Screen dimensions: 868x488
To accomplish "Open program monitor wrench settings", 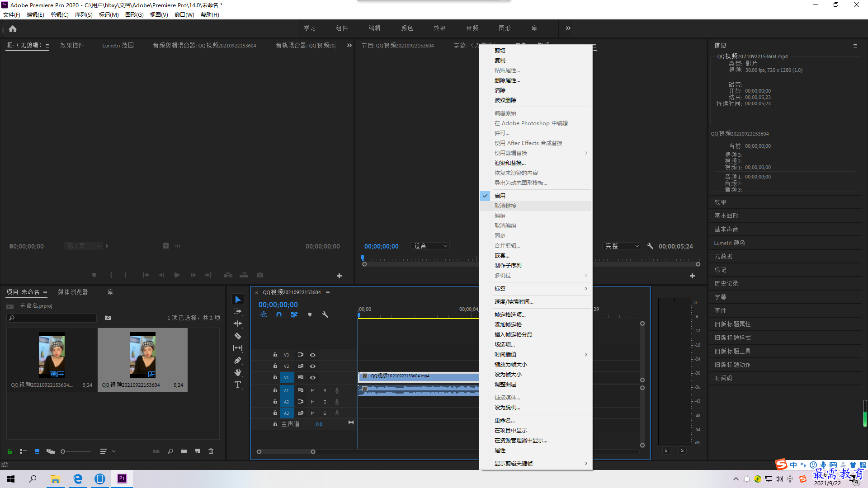I will point(650,246).
